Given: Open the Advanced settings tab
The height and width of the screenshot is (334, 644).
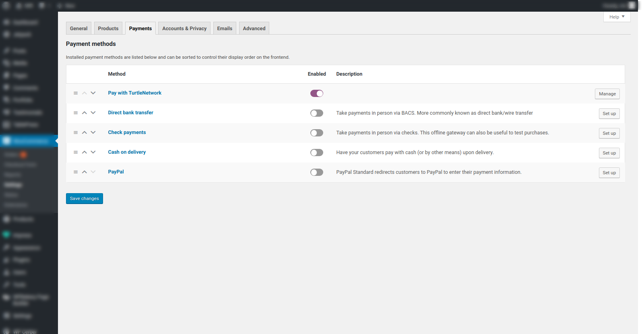Looking at the screenshot, I should pyautogui.click(x=254, y=29).
